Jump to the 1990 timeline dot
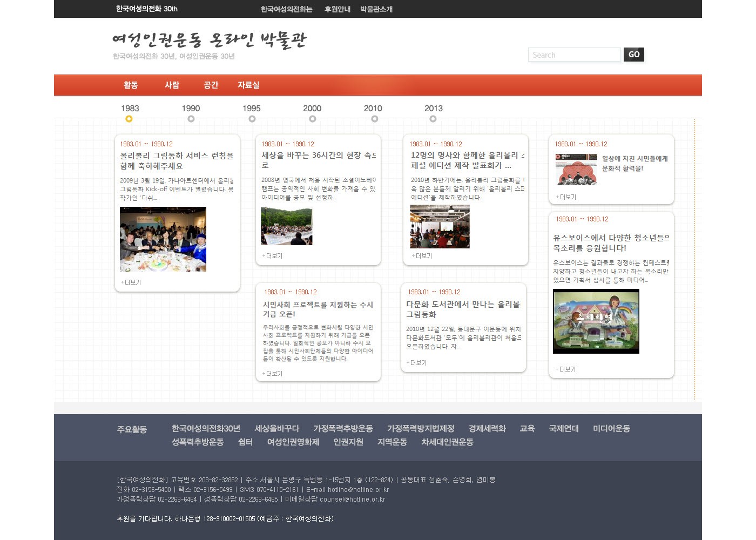 pos(191,119)
